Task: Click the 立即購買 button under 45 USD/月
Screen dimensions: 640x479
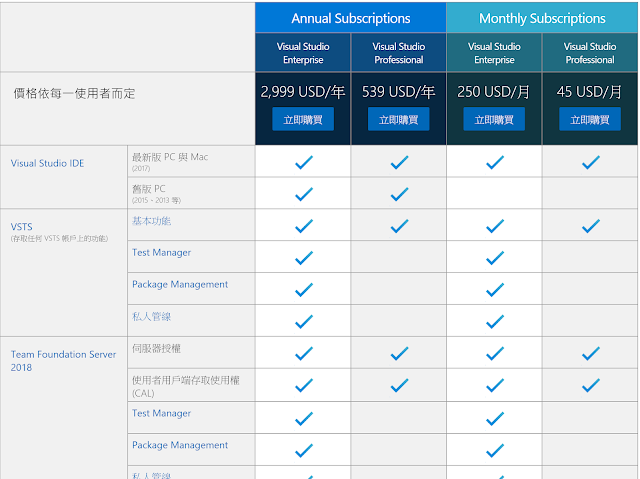Action: tap(590, 119)
